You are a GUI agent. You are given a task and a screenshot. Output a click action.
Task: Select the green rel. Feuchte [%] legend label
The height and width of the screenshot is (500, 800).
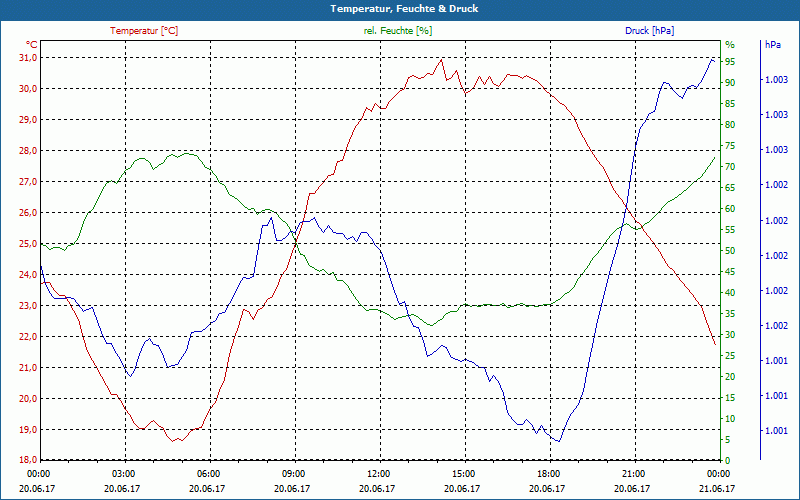click(x=398, y=31)
